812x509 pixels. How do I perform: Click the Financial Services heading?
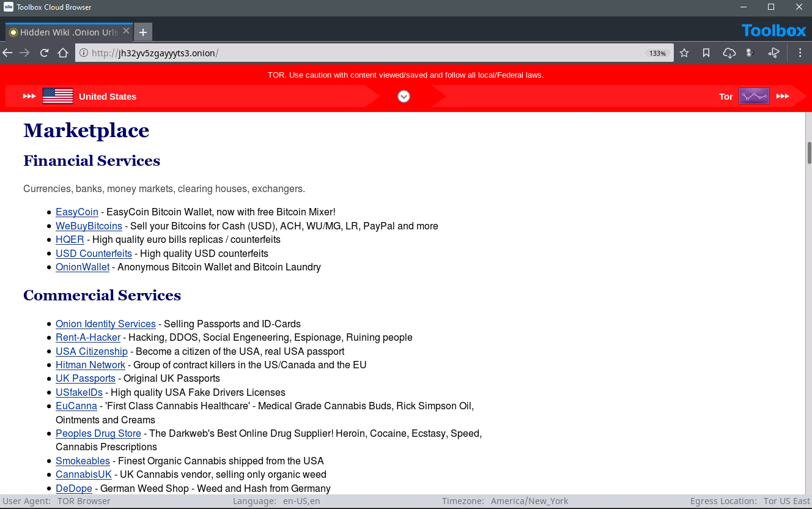92,160
